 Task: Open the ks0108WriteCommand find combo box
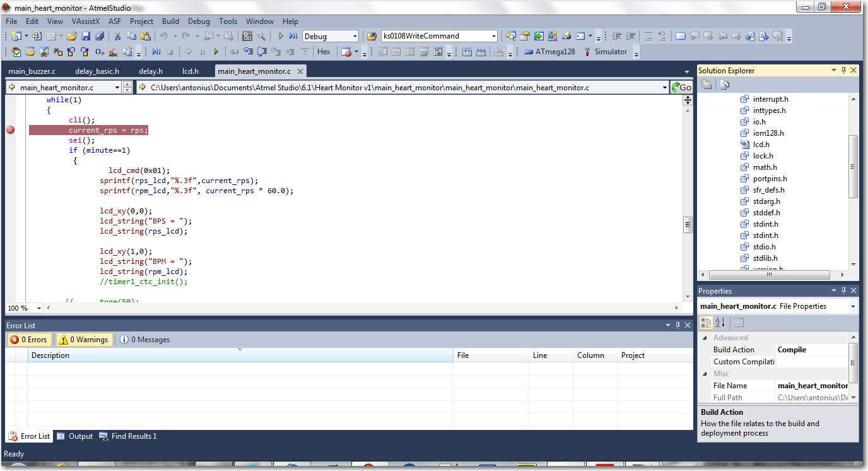(x=494, y=36)
